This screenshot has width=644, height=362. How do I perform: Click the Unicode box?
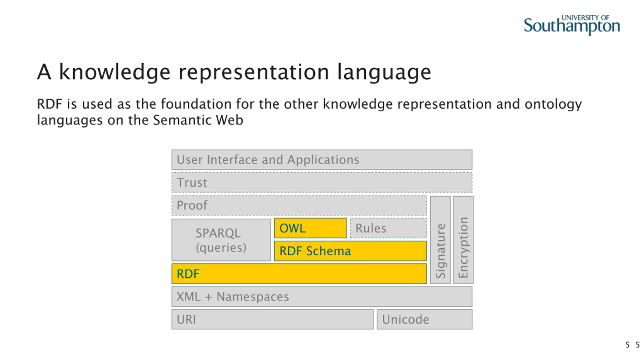(424, 320)
